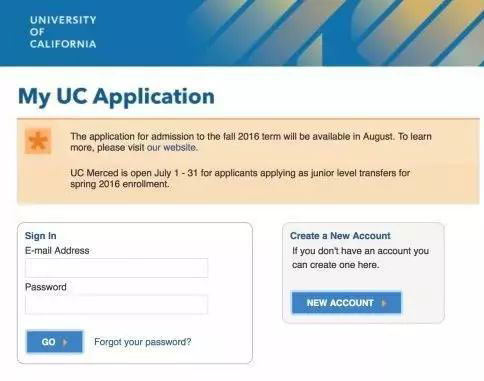
Task: Click the Create a New Account heading
Action: pos(340,236)
